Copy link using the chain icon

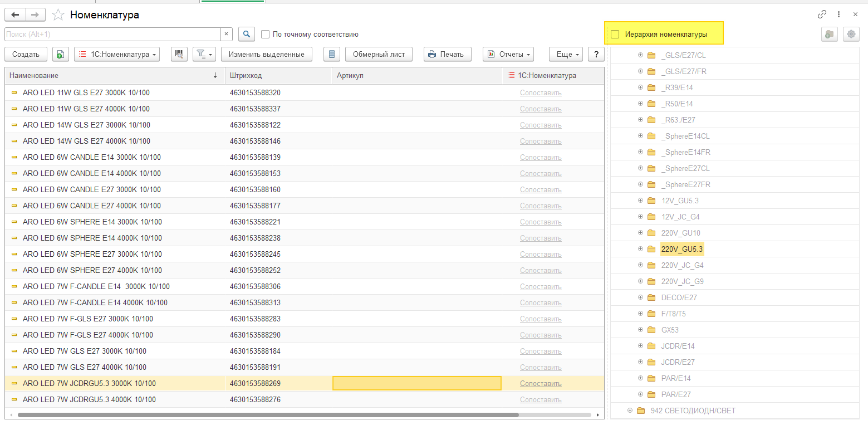(x=822, y=14)
